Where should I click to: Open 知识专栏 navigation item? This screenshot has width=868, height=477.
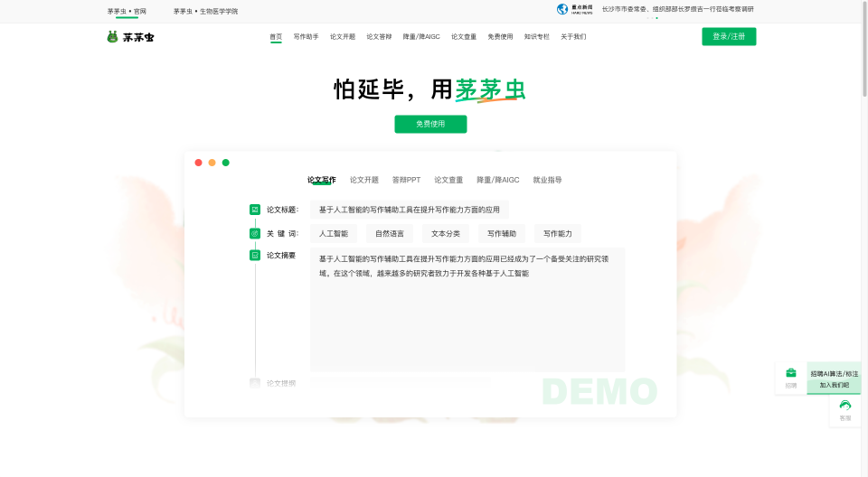click(x=537, y=36)
